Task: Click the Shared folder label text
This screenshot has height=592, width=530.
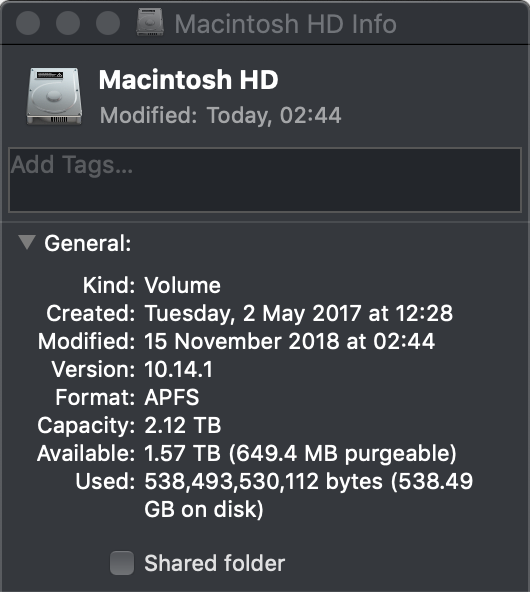Action: click(x=214, y=563)
